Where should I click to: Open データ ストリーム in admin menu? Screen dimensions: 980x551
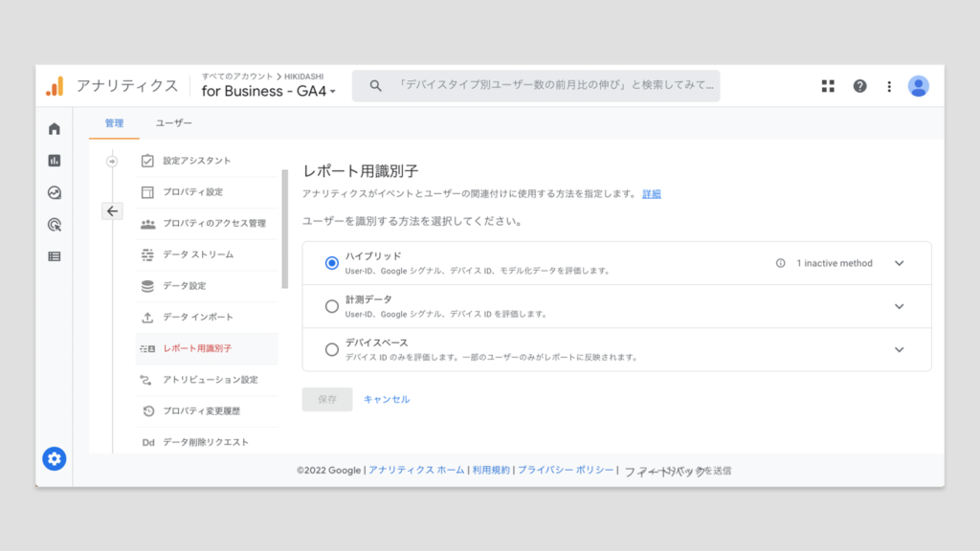point(197,254)
